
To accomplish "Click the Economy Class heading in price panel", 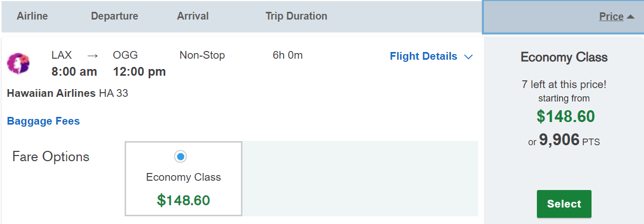I will [564, 57].
